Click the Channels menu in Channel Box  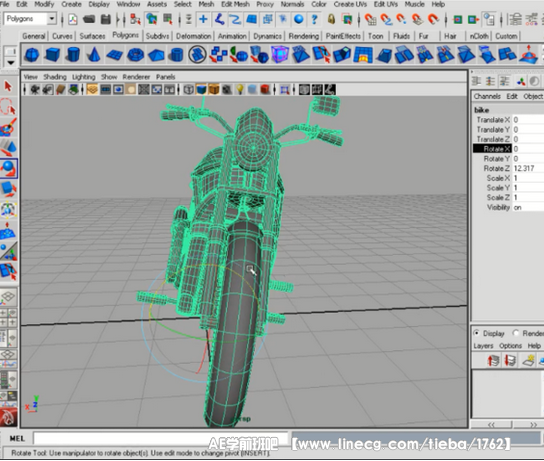pos(487,96)
